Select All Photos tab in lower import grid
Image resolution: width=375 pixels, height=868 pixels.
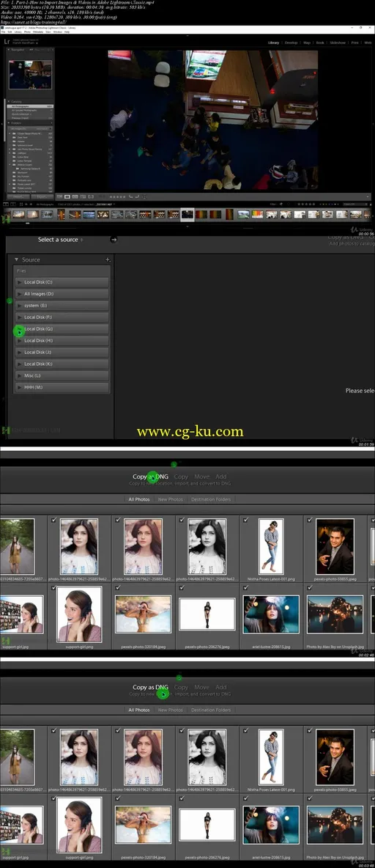[x=139, y=710]
